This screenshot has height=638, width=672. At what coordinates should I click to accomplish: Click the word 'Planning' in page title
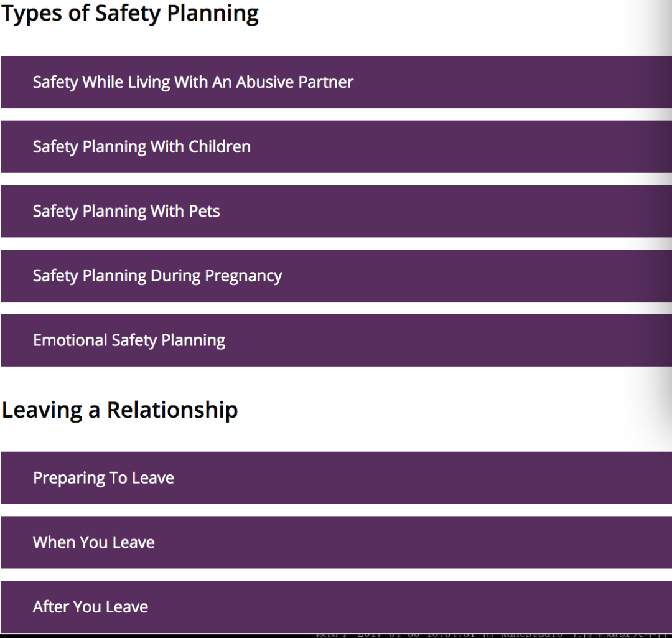(x=213, y=14)
